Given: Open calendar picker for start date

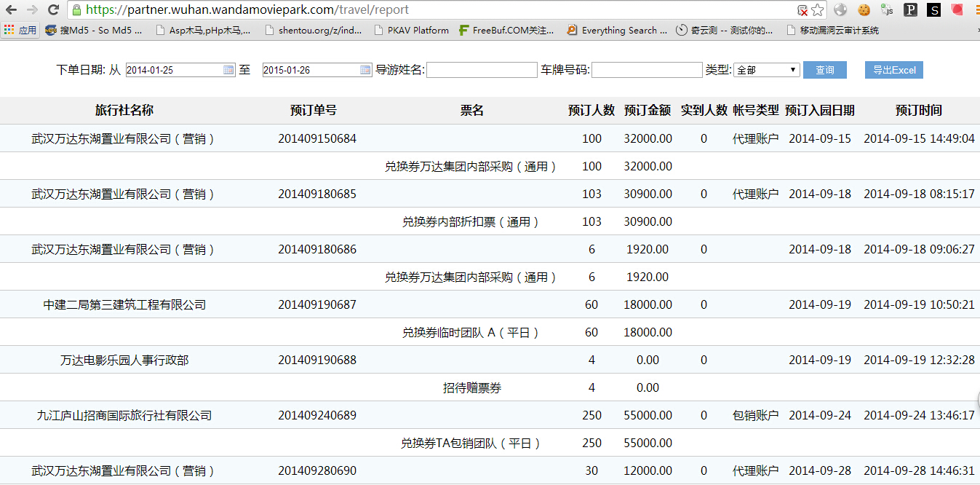Looking at the screenshot, I should 228,70.
